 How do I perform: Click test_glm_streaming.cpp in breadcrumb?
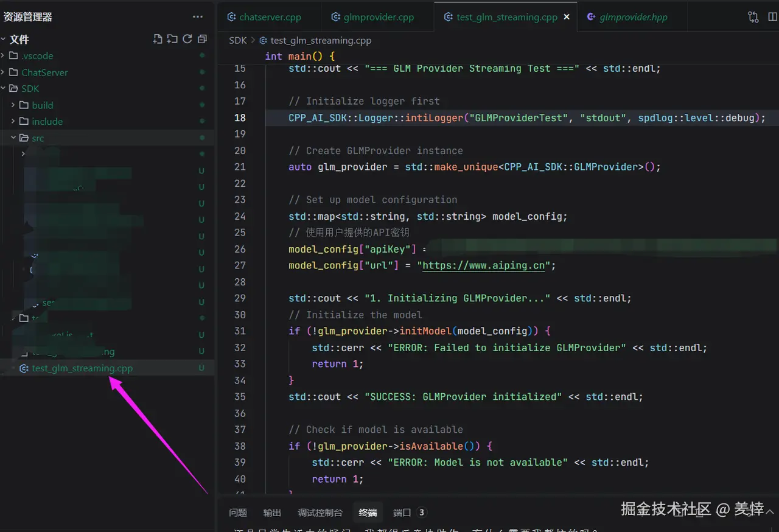pyautogui.click(x=321, y=41)
